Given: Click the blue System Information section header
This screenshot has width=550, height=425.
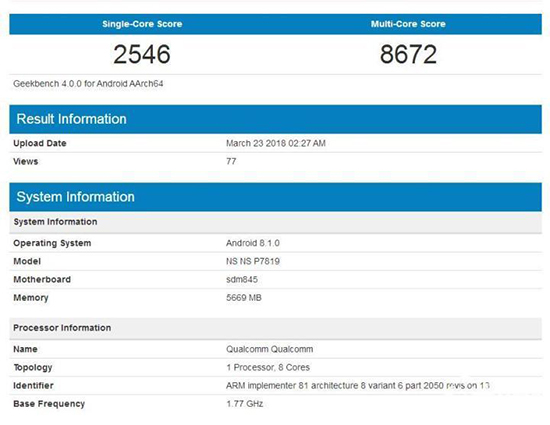Looking at the screenshot, I should click(x=275, y=197).
